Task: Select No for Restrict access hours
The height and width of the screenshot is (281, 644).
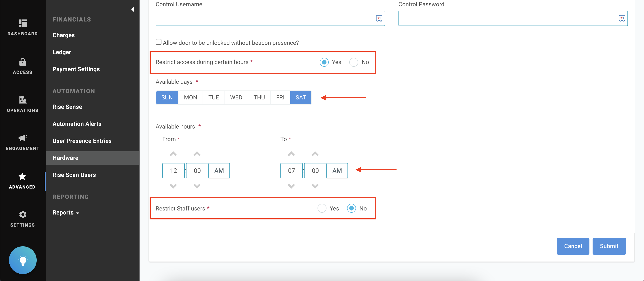Action: coord(354,62)
